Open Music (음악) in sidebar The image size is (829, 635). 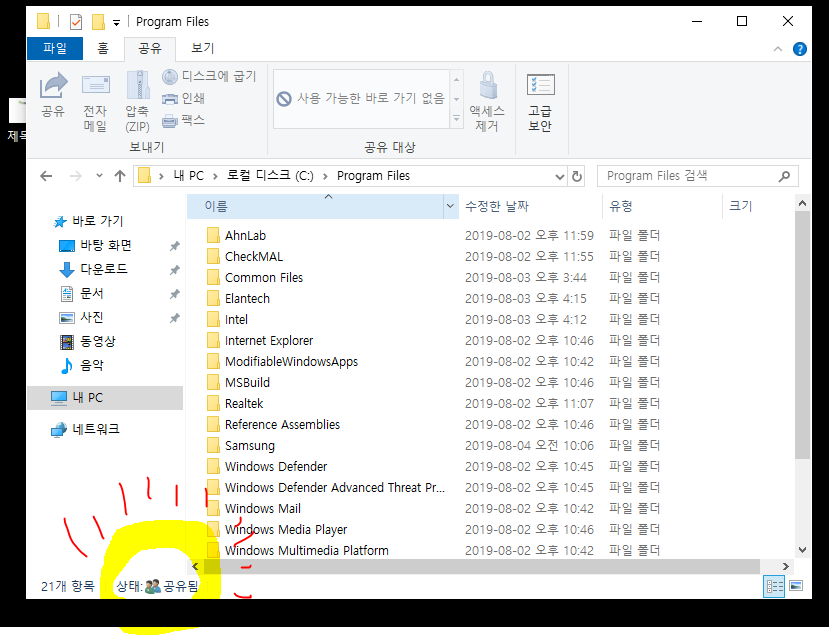click(x=81, y=365)
